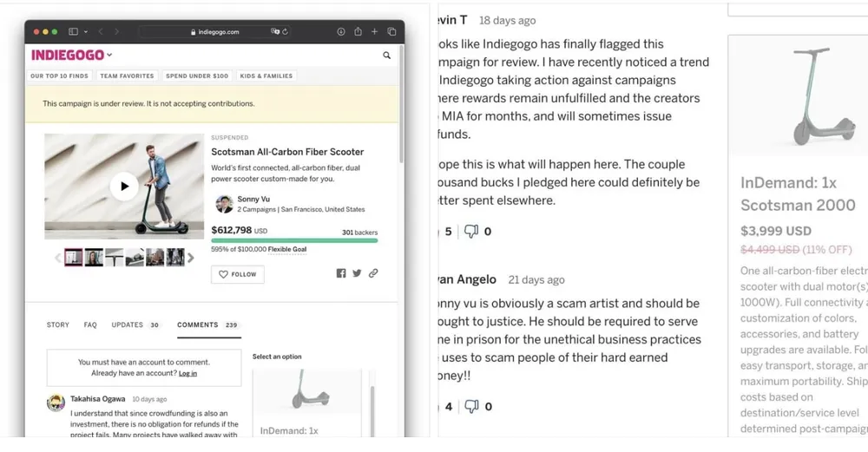Share campaign via the Facebook icon

[x=341, y=273]
